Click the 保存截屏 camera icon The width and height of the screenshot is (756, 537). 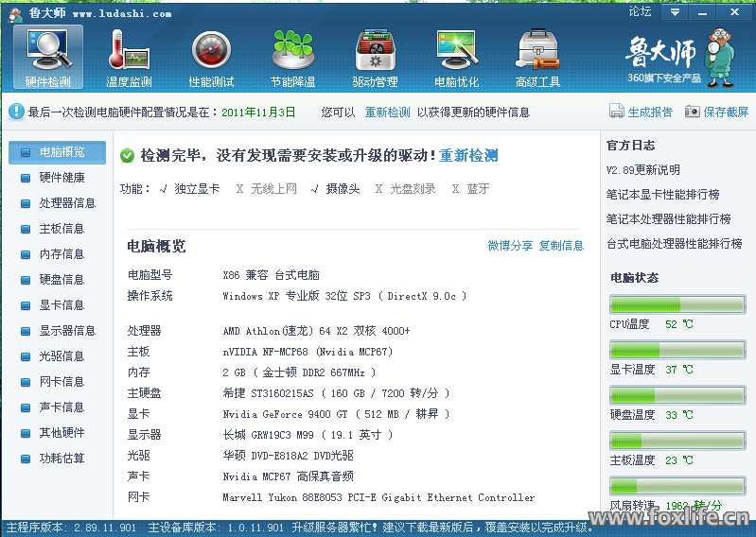(x=692, y=112)
